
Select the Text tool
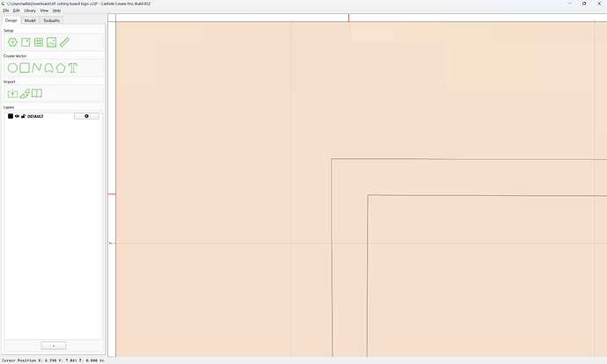[x=73, y=68]
